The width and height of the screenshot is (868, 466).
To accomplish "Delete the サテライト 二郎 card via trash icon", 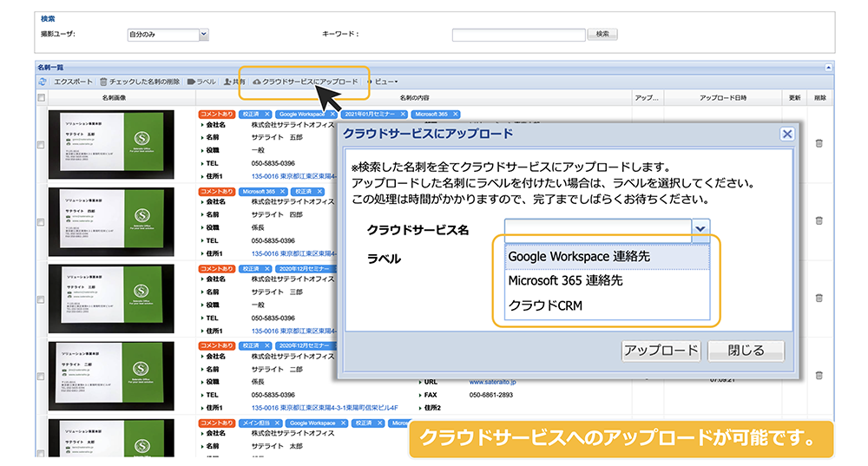I will [819, 375].
